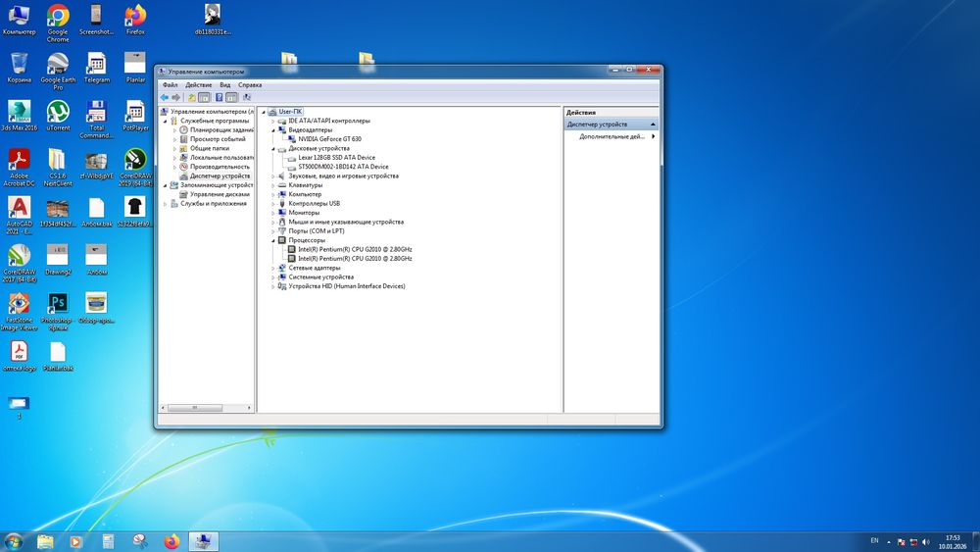The image size is (980, 552).
Task: Click the NVIDIA GeForce GT 630 device icon
Action: 291,139
